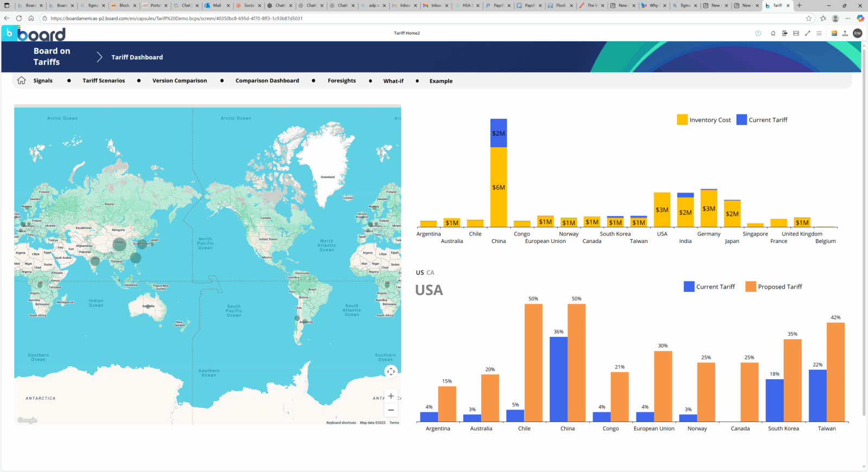Viewport: 868px width, 472px height.
Task: Open the hamburger menu in Board toolbar
Action: (819, 33)
